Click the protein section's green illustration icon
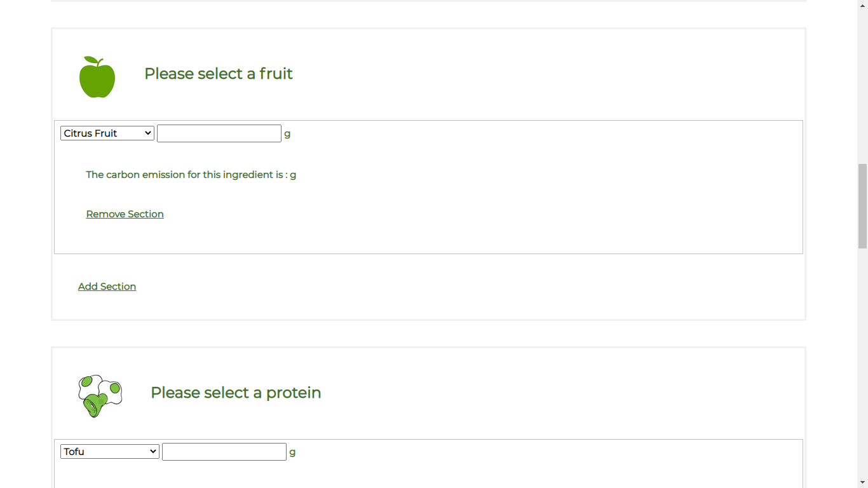Image resolution: width=868 pixels, height=488 pixels. tap(100, 395)
